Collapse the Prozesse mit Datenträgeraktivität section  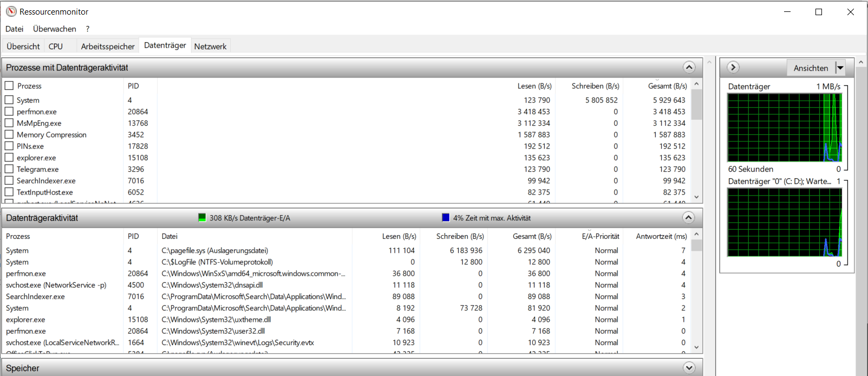689,67
